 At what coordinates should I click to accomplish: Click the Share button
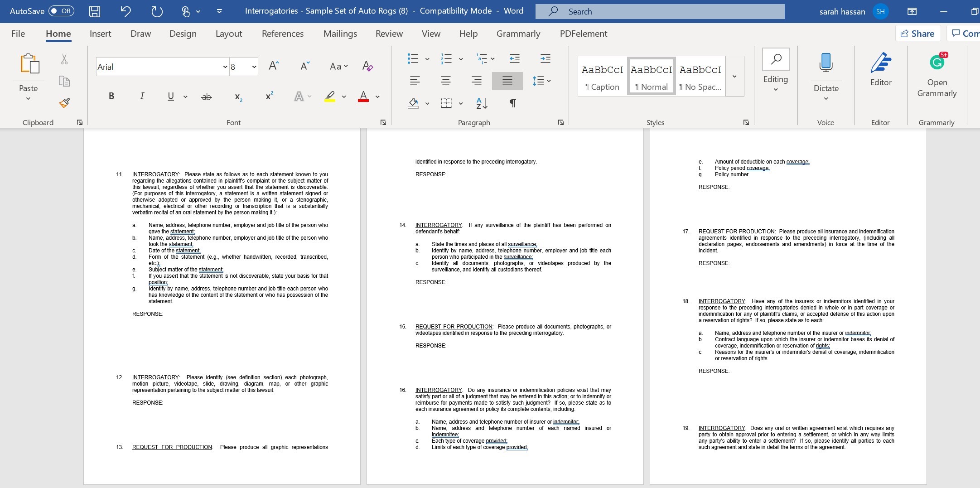pyautogui.click(x=918, y=33)
